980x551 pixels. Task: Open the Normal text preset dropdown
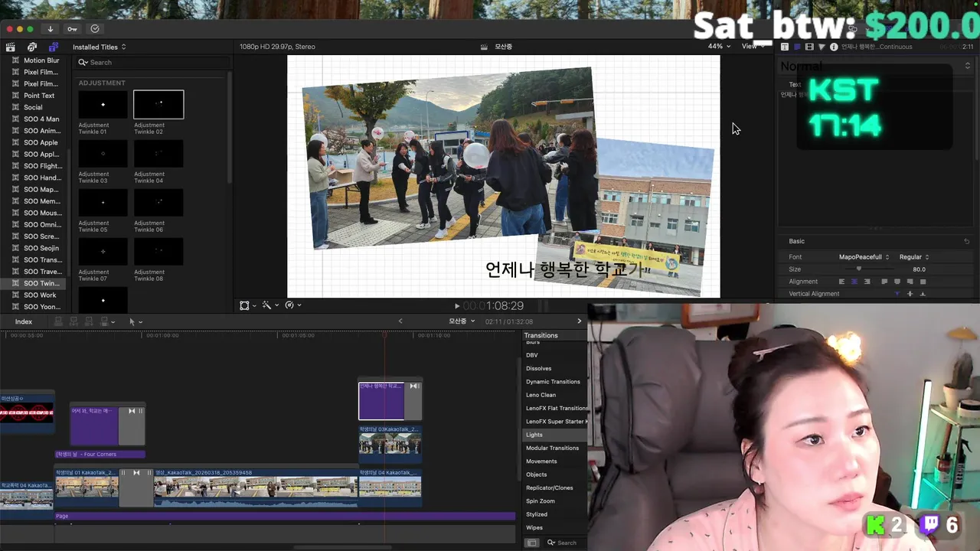[875, 67]
